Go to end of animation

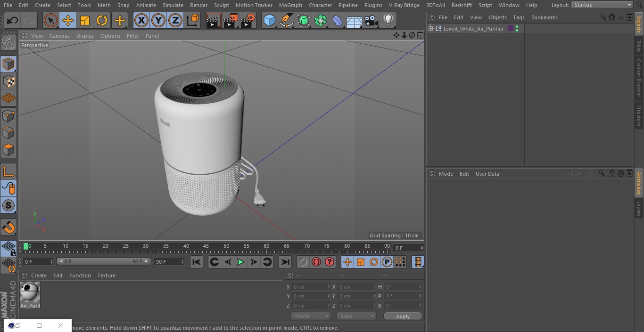point(285,262)
